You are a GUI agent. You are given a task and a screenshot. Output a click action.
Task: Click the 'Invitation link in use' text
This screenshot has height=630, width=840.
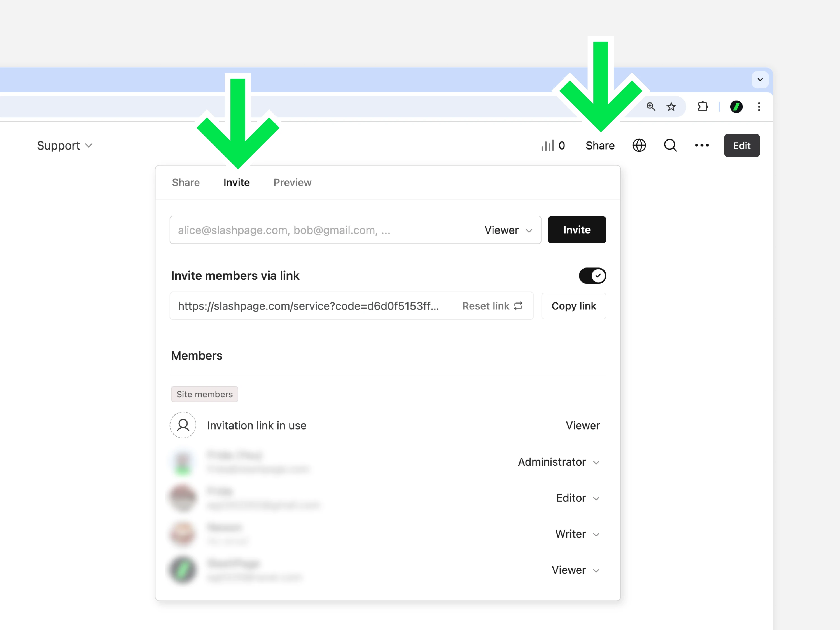pyautogui.click(x=257, y=426)
